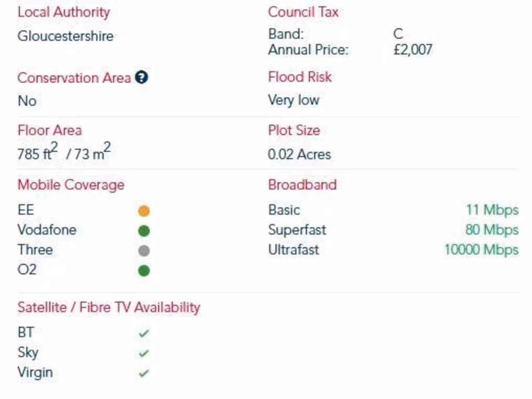This screenshot has height=399, width=532.
Task: Click the Superfast 80 Mbps speed value
Action: pos(491,230)
